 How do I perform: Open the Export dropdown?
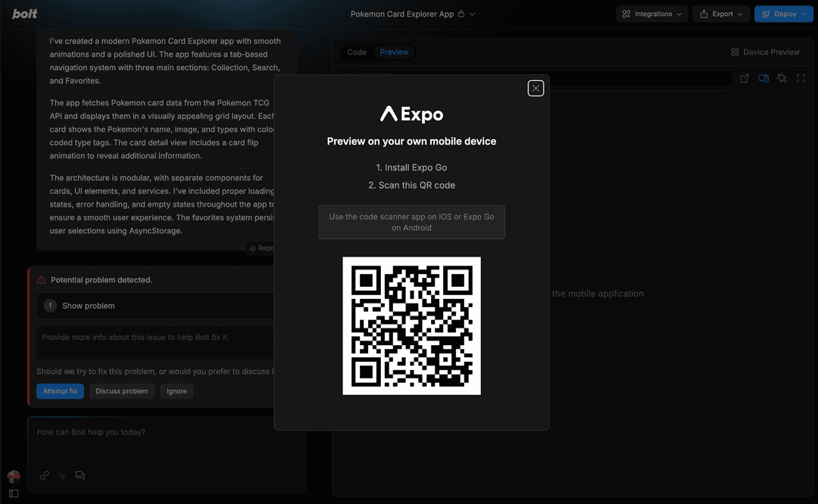pyautogui.click(x=721, y=14)
